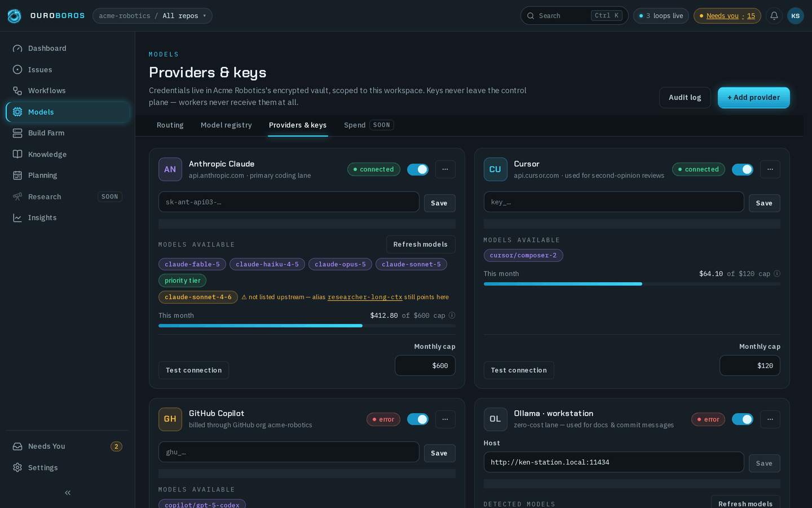Click the Ouroboros logo icon
Screen dimensions: 812x508
[x=15, y=16]
